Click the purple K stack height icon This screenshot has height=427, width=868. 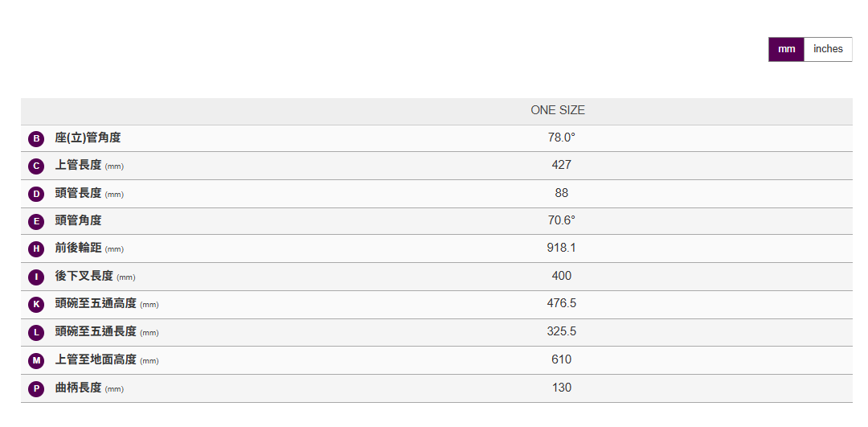[36, 305]
